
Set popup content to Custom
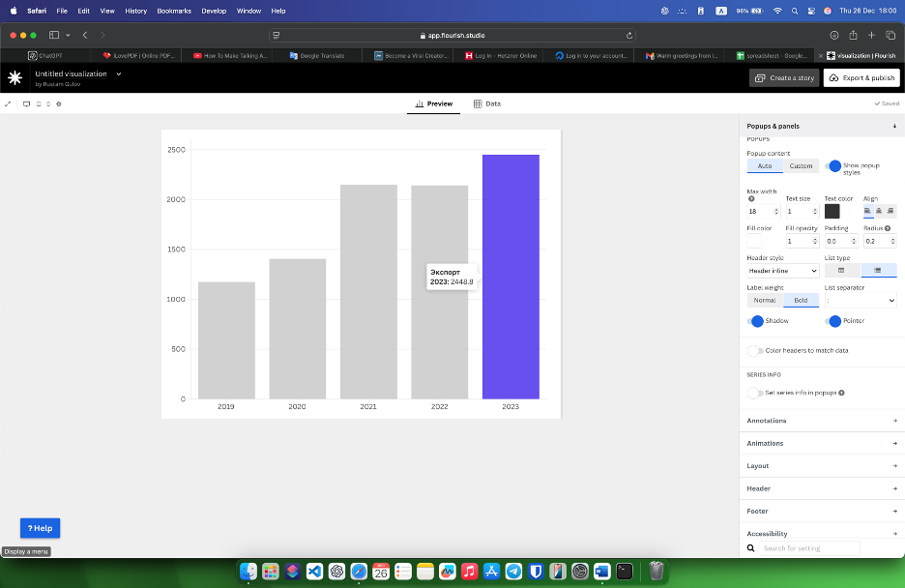click(801, 166)
